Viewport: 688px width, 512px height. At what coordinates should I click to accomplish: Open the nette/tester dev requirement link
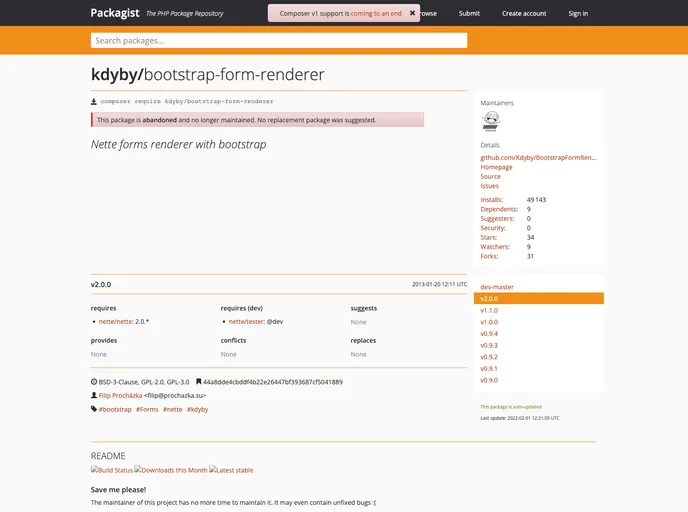246,322
